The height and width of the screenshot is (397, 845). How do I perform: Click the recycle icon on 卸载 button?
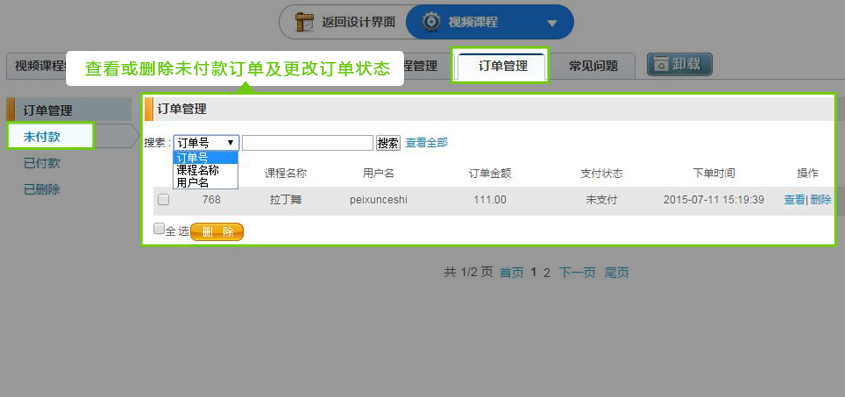[x=661, y=65]
